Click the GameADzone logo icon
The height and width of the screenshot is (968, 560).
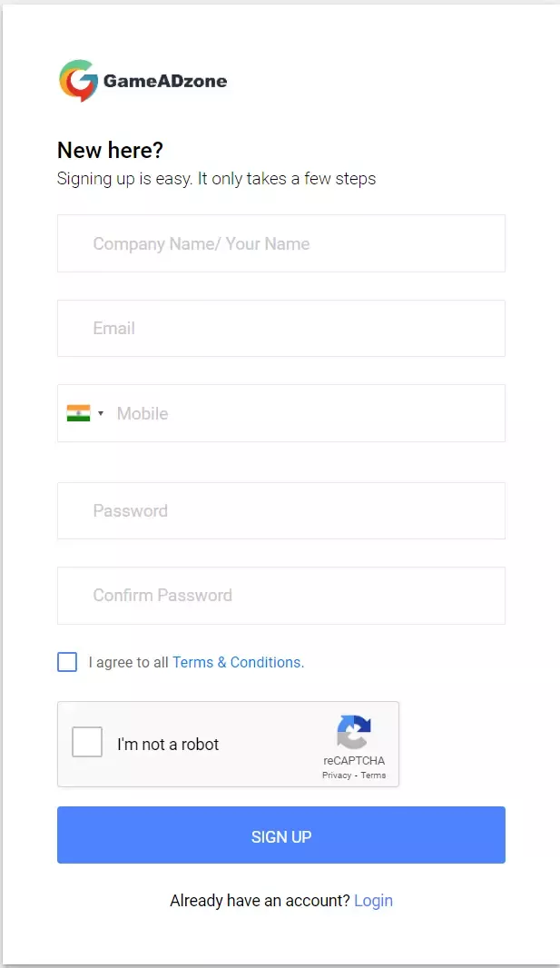tap(78, 81)
